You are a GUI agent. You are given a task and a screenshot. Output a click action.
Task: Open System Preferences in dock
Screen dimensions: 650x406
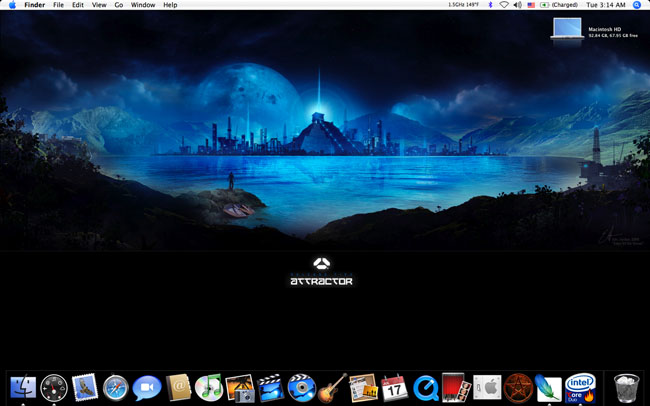point(488,388)
